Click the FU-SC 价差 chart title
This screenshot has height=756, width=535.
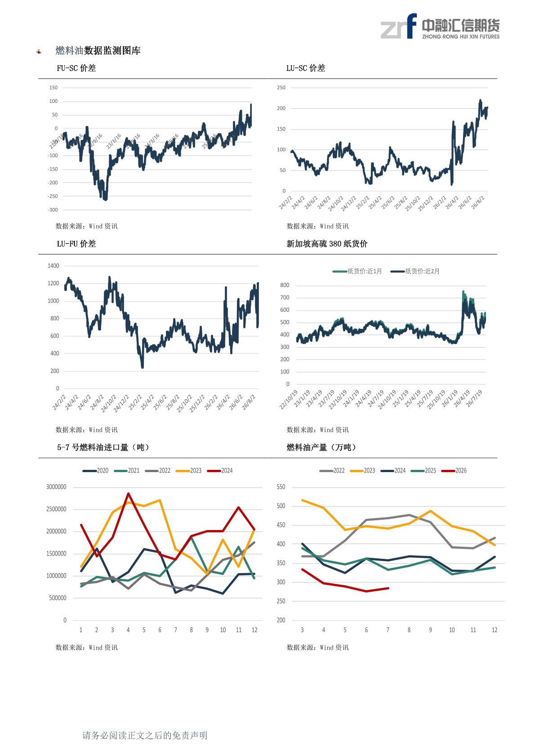[76, 68]
